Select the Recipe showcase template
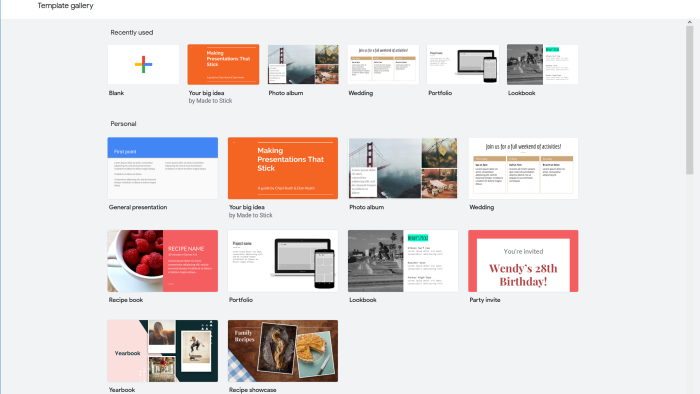Screen dimensions: 700x394 [x=283, y=351]
